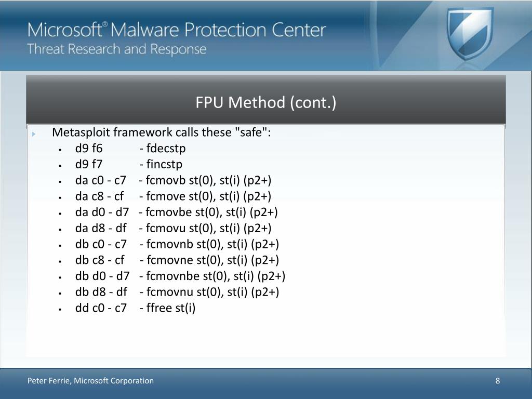Select the db c0 - c7 fcmovnb entry
The width and height of the screenshot is (532, 399).
click(177, 244)
